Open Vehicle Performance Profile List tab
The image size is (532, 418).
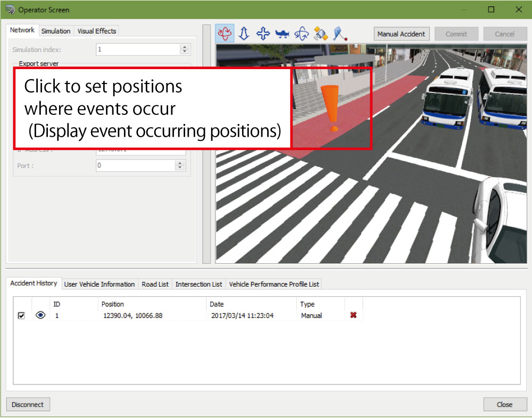coord(274,284)
